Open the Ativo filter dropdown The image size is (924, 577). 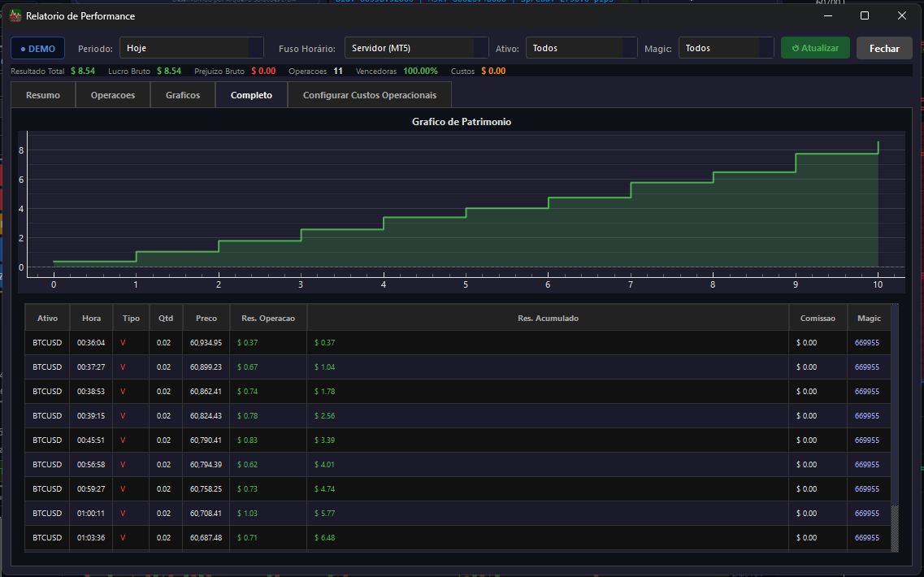pos(581,48)
